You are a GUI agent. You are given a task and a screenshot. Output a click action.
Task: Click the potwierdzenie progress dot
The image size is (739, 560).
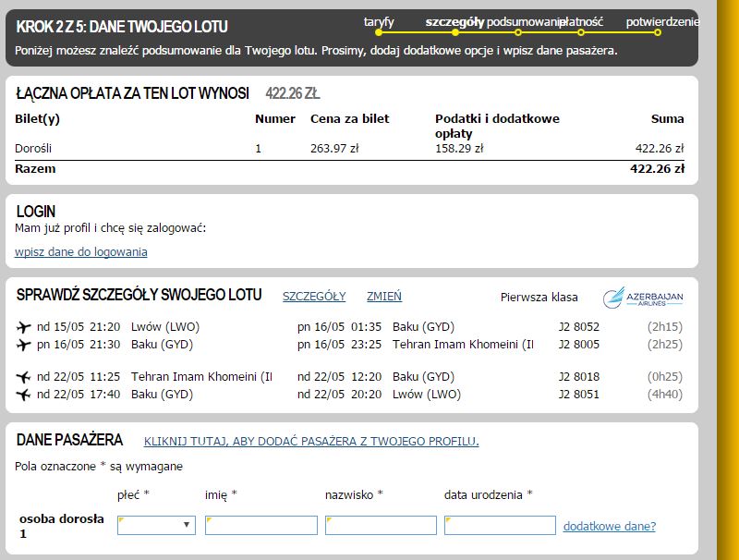tap(658, 32)
